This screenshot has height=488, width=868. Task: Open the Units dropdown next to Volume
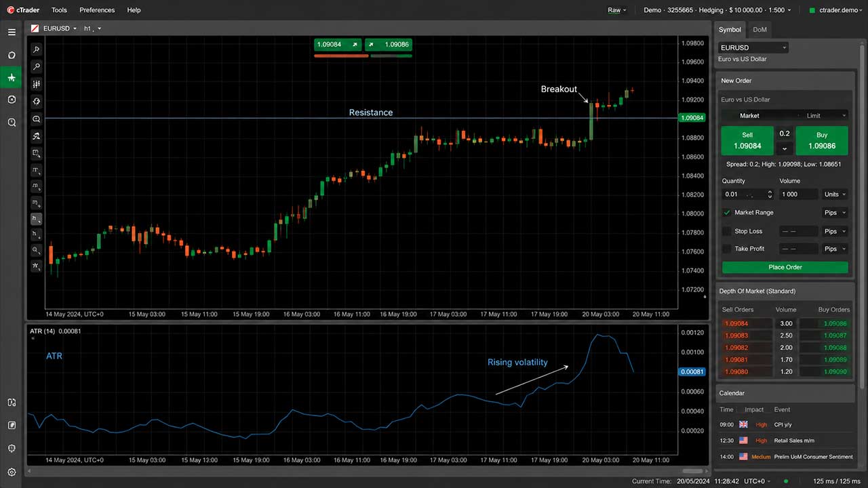pyautogui.click(x=835, y=195)
